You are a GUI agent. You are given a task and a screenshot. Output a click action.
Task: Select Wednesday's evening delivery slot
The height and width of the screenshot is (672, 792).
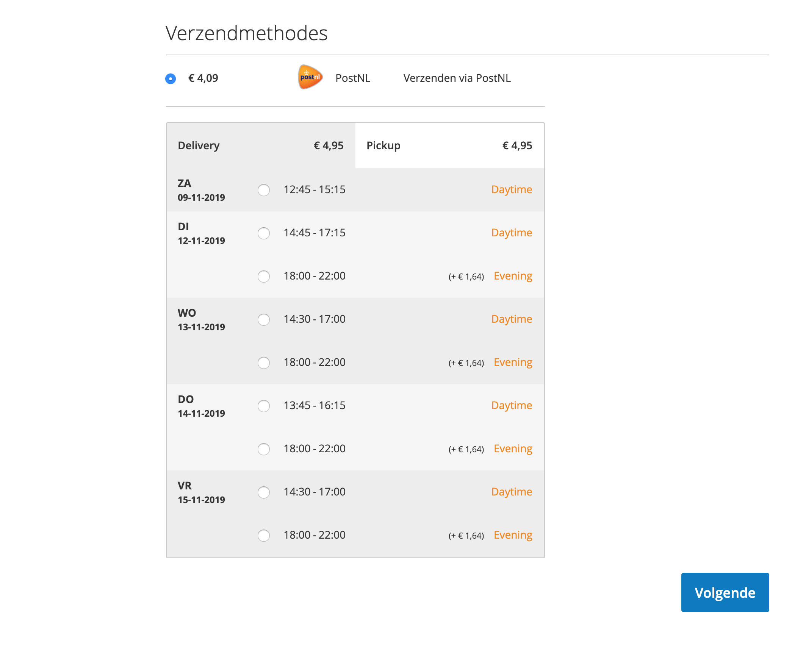[263, 363]
